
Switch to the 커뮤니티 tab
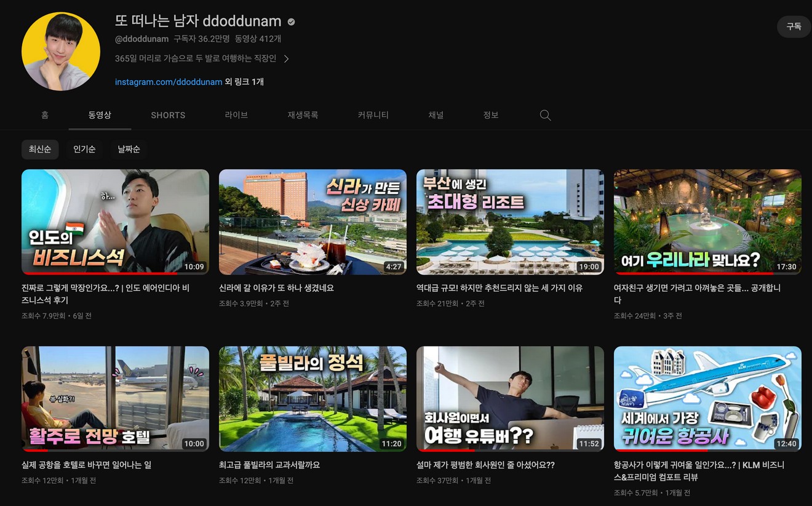point(373,115)
